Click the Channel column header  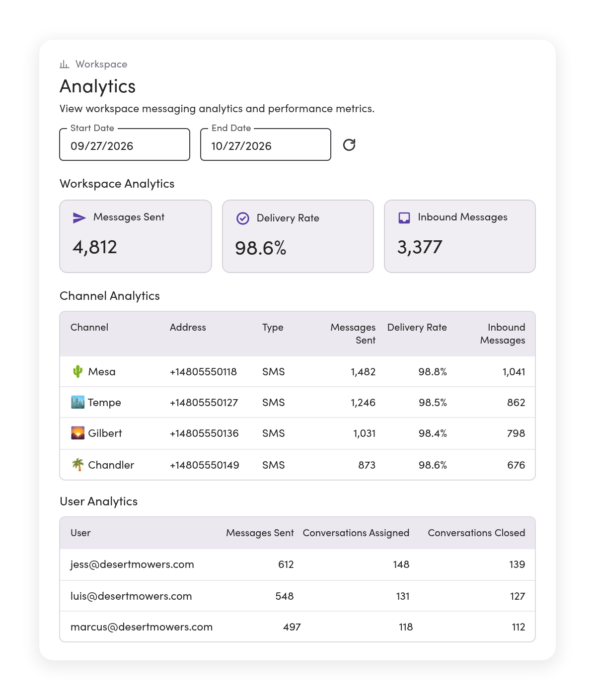[x=89, y=327]
